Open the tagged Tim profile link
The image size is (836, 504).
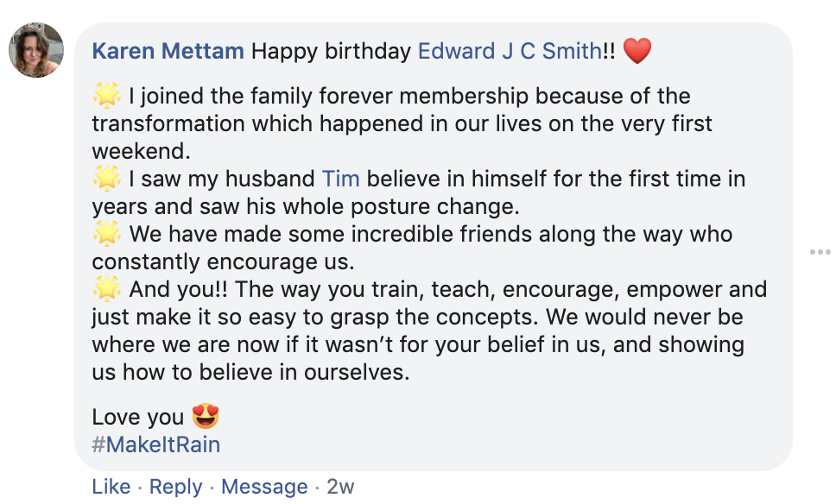pos(340,180)
